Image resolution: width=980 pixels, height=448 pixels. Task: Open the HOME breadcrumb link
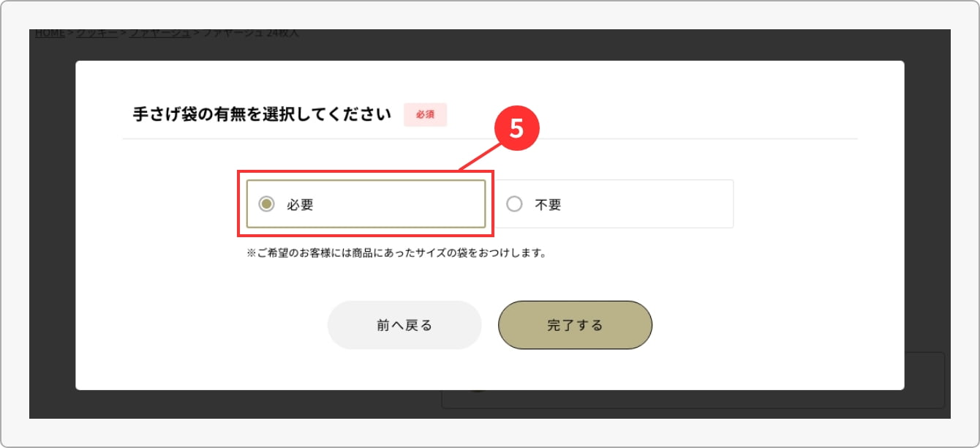coord(50,33)
